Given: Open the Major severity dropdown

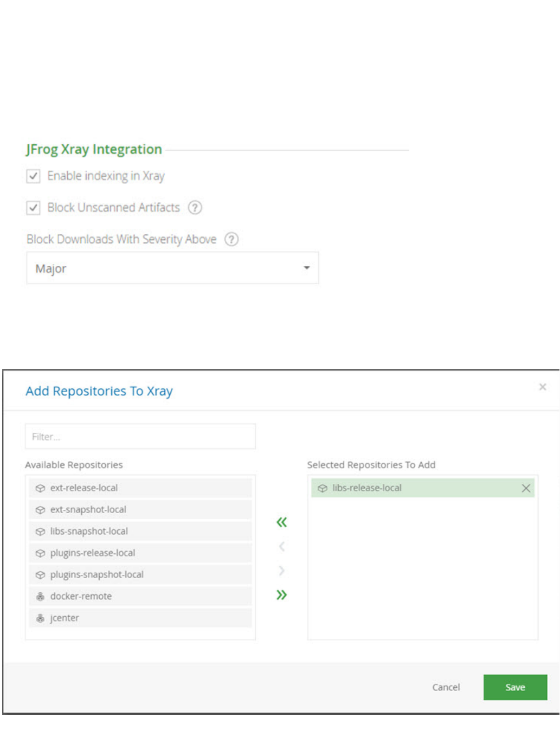Looking at the screenshot, I should (172, 268).
